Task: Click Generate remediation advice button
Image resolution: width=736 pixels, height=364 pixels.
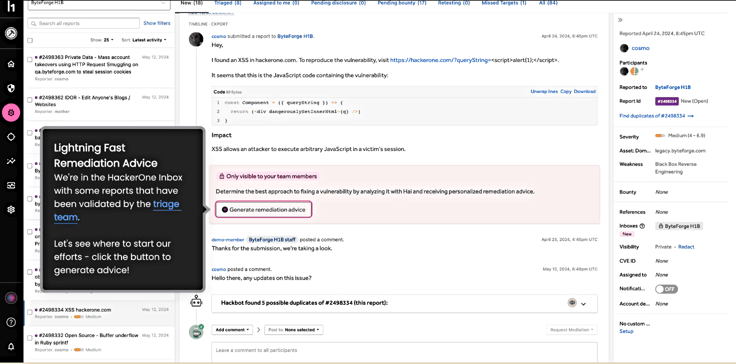Action: (x=263, y=209)
